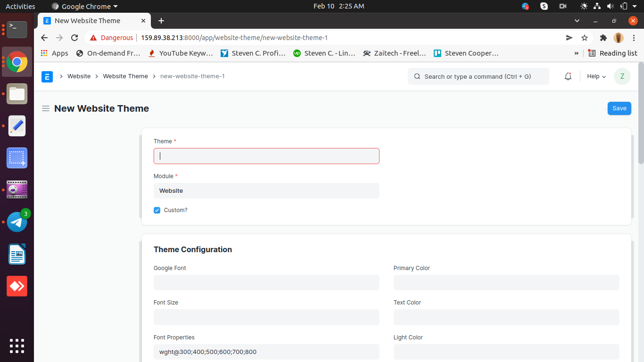The width and height of the screenshot is (644, 362).
Task: Expand the browser tab search chevron
Action: coord(577,21)
